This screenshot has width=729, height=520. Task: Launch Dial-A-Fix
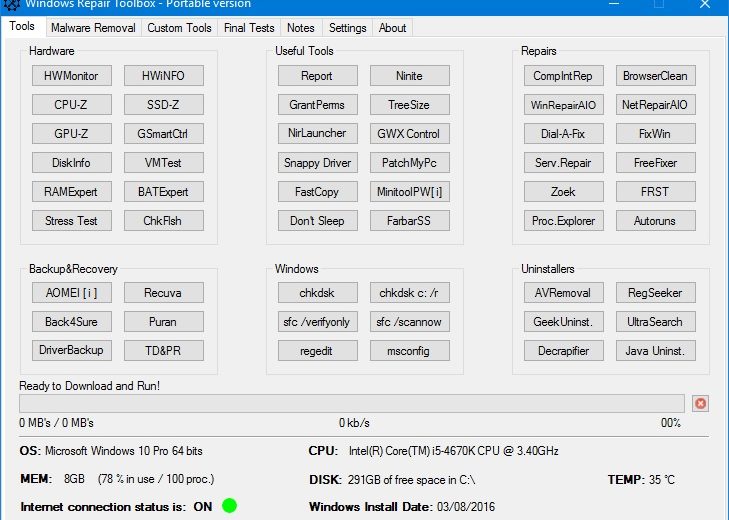pos(563,133)
